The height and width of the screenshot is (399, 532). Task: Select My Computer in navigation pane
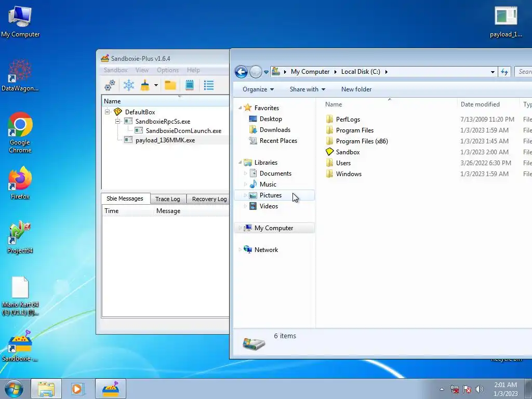pos(273,228)
